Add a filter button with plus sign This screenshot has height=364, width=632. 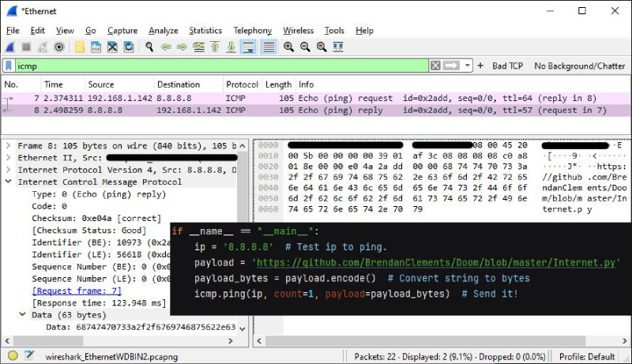[x=480, y=66]
